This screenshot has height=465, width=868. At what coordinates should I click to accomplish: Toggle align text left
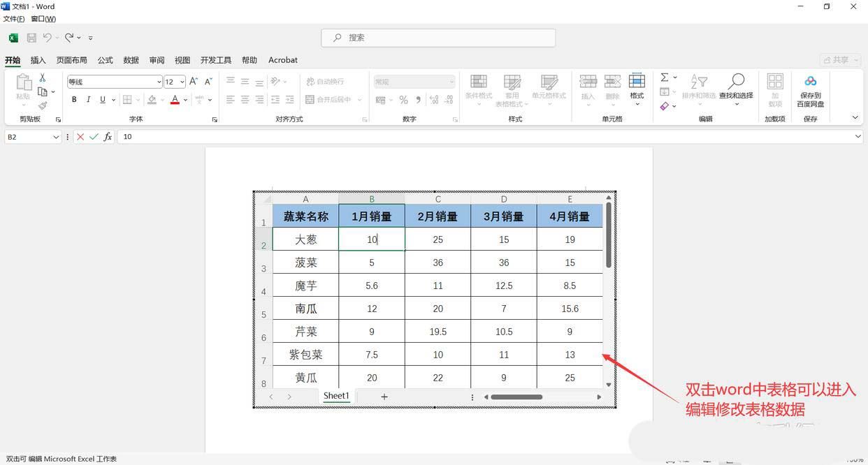pos(230,100)
